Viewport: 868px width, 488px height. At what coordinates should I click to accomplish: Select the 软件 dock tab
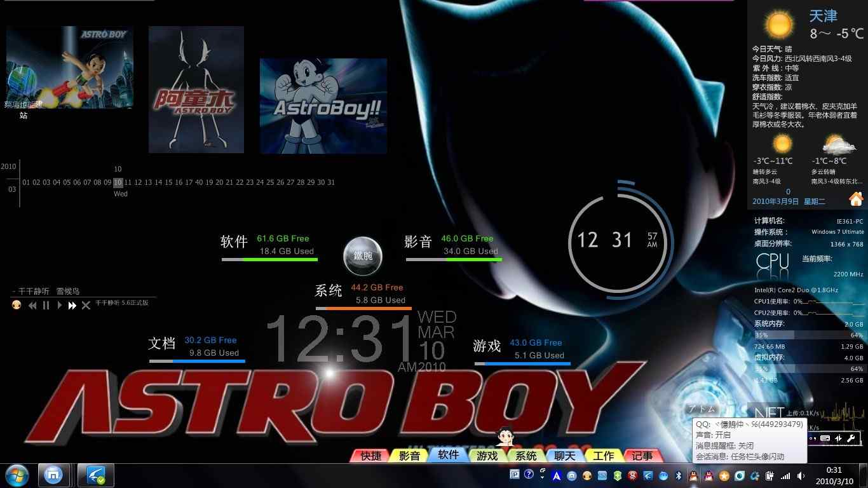(448, 454)
